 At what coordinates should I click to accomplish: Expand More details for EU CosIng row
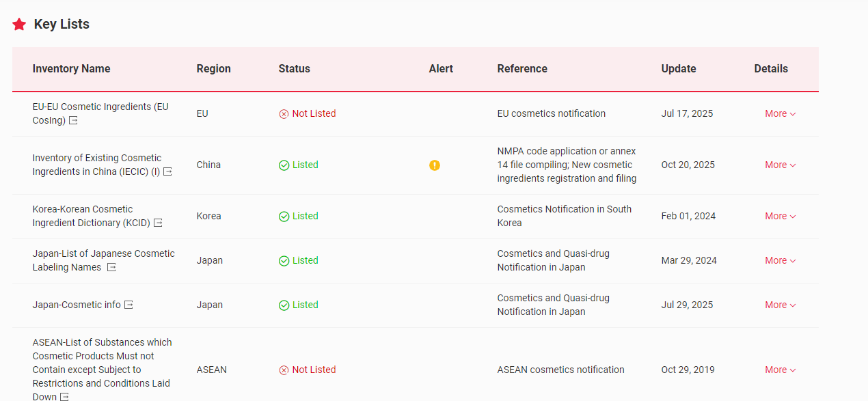[x=780, y=114]
